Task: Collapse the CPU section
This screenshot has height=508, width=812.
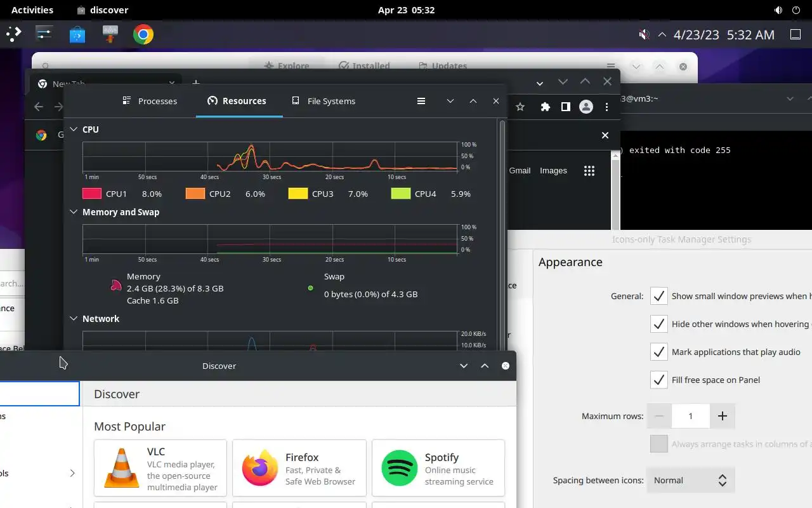Action: coord(74,130)
